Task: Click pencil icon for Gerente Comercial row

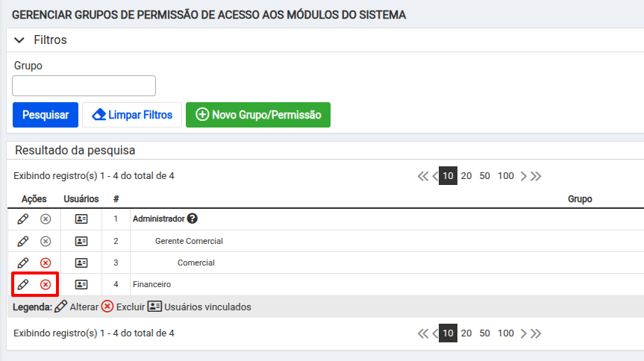Action: [x=23, y=241]
